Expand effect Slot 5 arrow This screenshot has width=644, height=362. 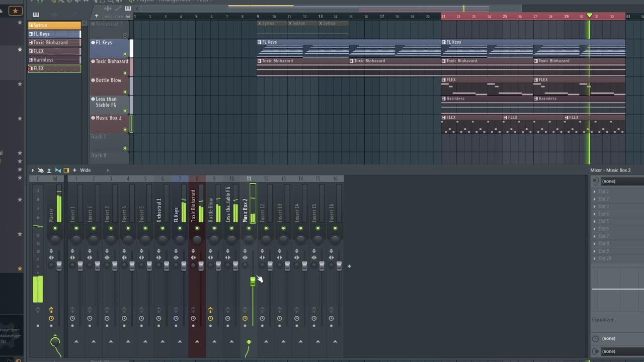pyautogui.click(x=595, y=221)
